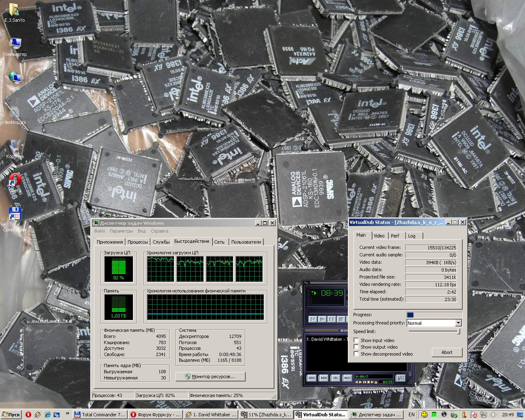
Task: Click the Abort button
Action: 447,352
